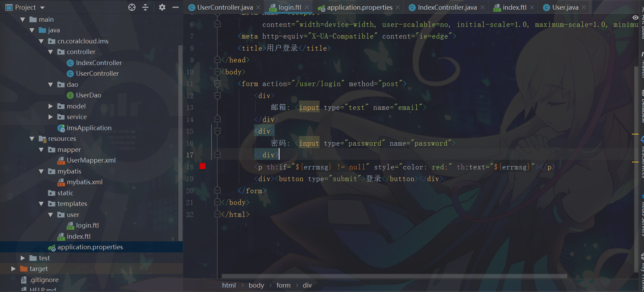Switch to the application.properties tab

[x=359, y=8]
